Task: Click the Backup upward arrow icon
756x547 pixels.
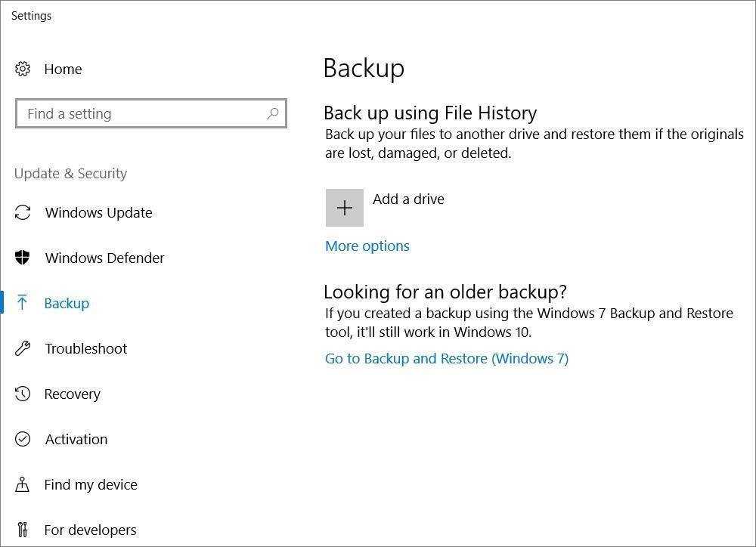Action: [23, 304]
